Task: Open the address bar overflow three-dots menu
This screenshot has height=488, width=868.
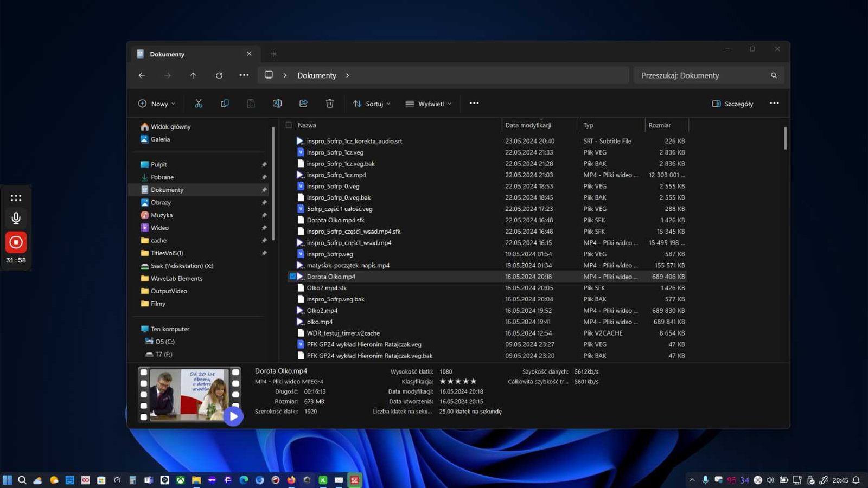Action: pos(244,75)
